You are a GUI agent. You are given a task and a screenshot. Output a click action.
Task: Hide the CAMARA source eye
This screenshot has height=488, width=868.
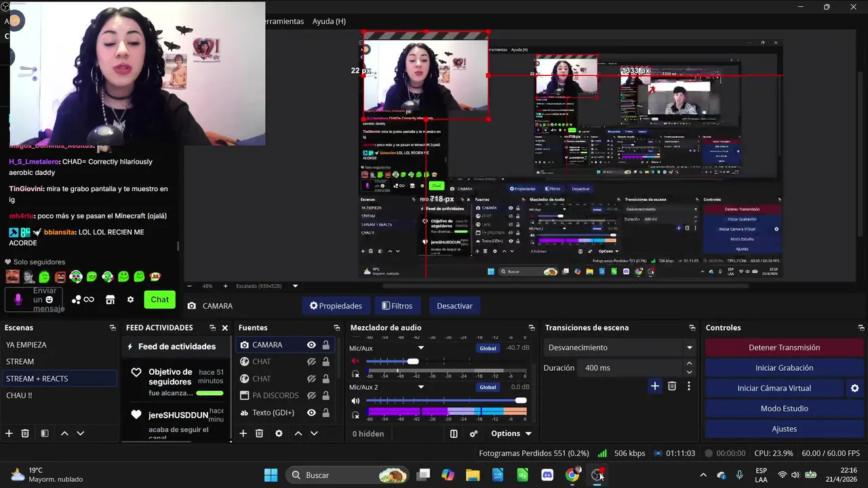click(311, 345)
